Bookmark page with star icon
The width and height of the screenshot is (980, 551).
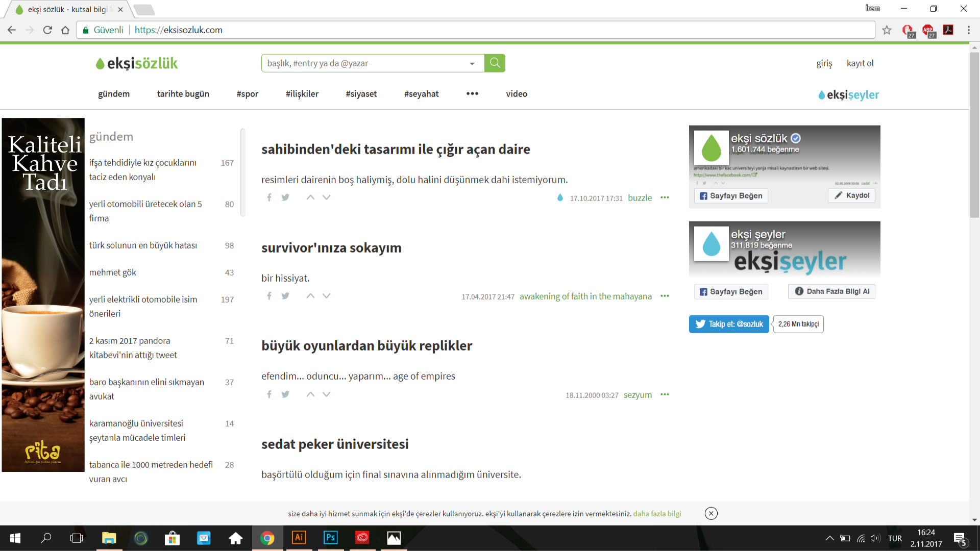click(x=887, y=30)
